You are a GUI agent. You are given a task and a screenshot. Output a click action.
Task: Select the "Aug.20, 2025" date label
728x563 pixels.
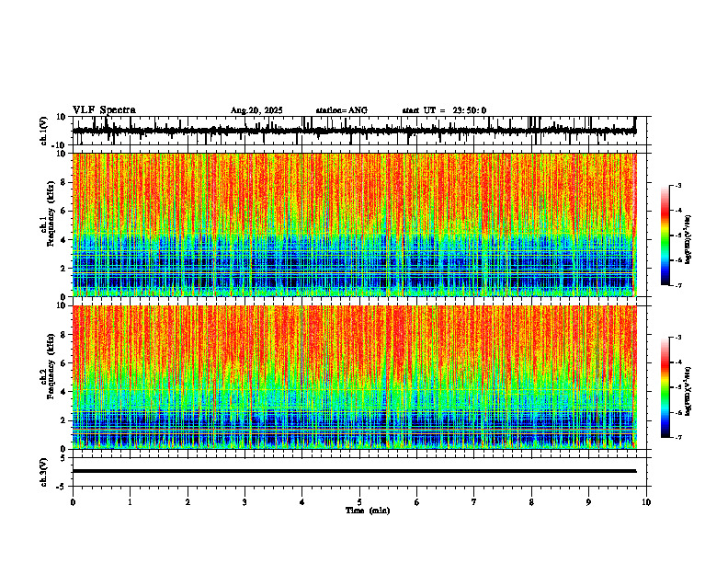(256, 110)
